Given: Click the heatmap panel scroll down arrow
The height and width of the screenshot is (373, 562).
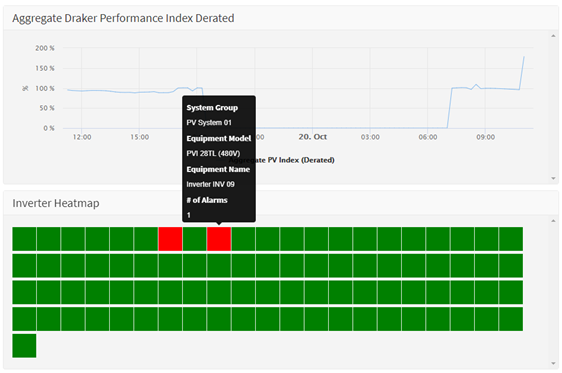Looking at the screenshot, I should (553, 363).
